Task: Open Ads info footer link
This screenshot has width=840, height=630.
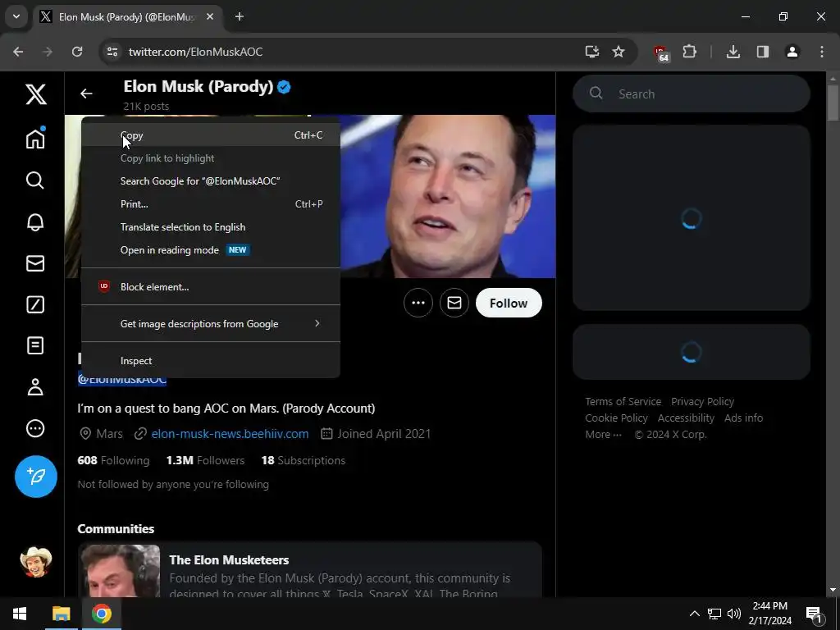Action: point(743,418)
